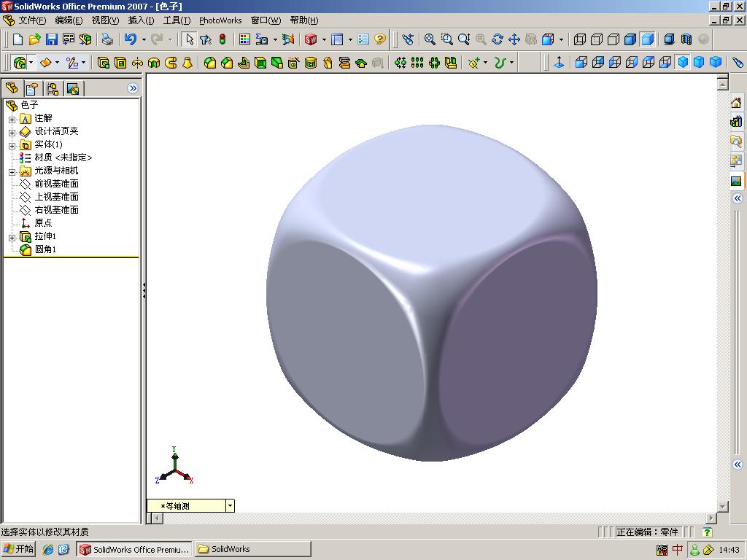Click the Lofted Boss icon
747x560 pixels.
187,63
